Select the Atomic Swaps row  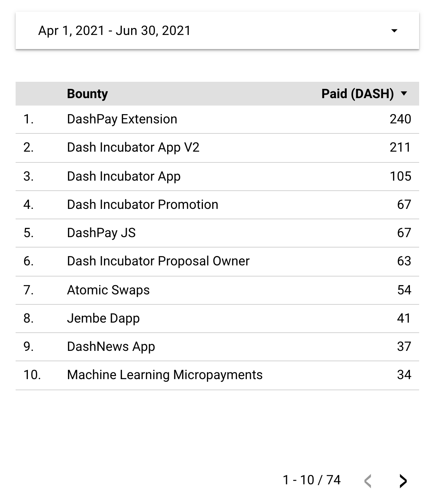217,290
